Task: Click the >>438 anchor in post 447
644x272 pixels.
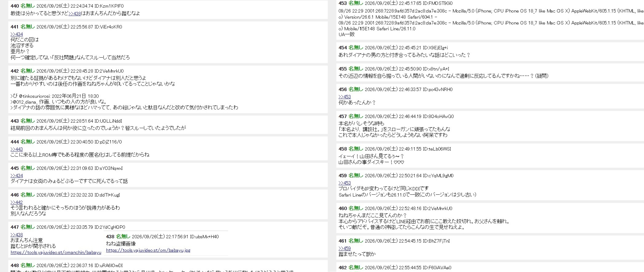Action: coord(17,235)
